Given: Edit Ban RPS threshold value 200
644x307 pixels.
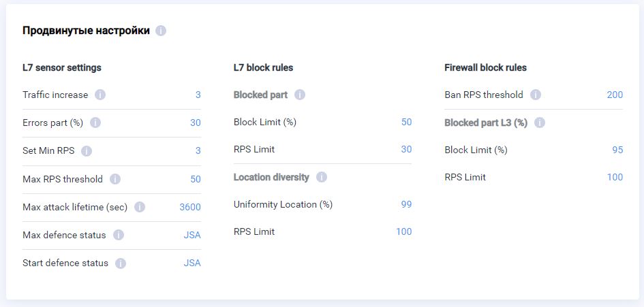Looking at the screenshot, I should pyautogui.click(x=614, y=95).
